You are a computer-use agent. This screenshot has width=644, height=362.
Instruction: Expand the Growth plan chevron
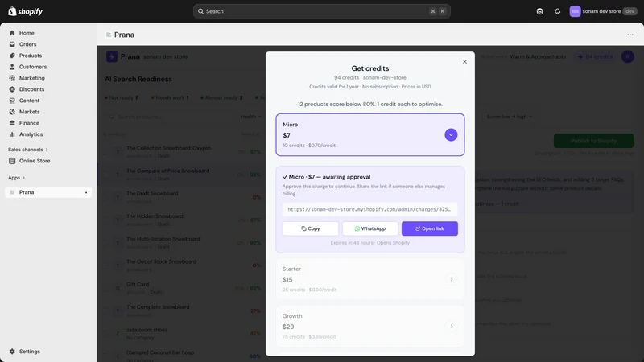452,327
